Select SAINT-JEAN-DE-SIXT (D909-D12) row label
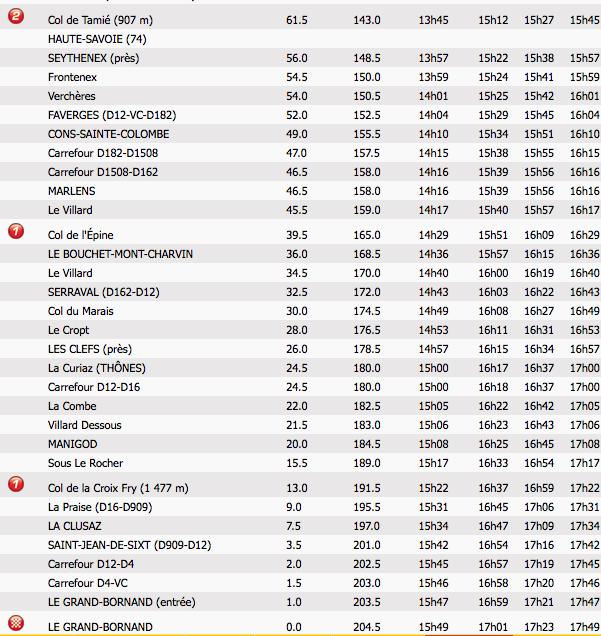The image size is (601, 636). coord(129,545)
